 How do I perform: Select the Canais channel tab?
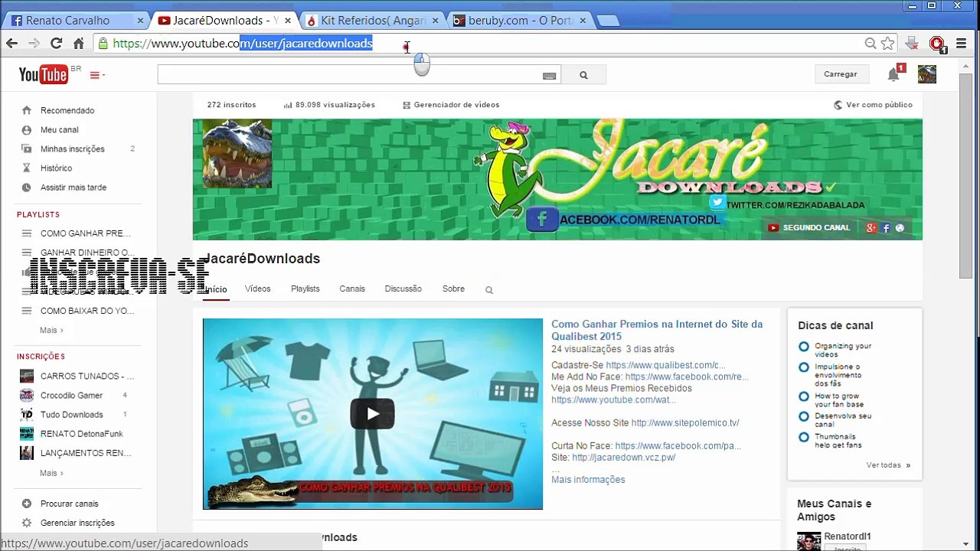(352, 289)
